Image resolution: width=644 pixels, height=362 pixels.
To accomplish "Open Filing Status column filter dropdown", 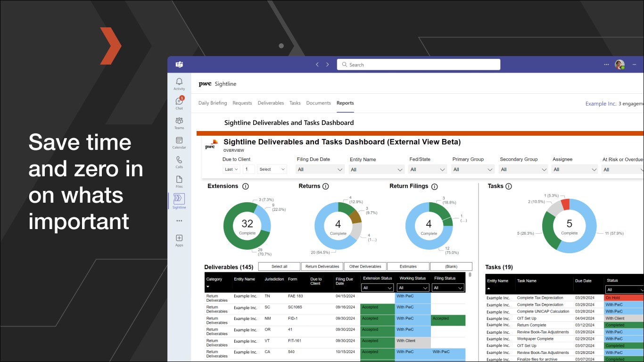I will point(448,288).
